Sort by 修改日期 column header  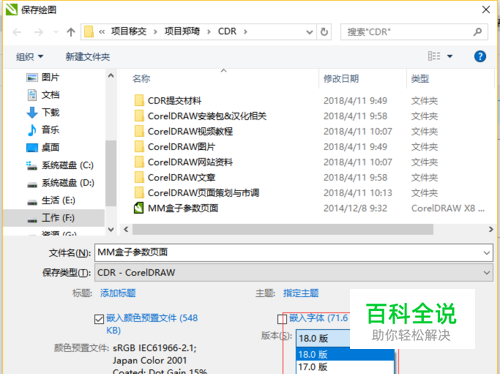pos(341,79)
